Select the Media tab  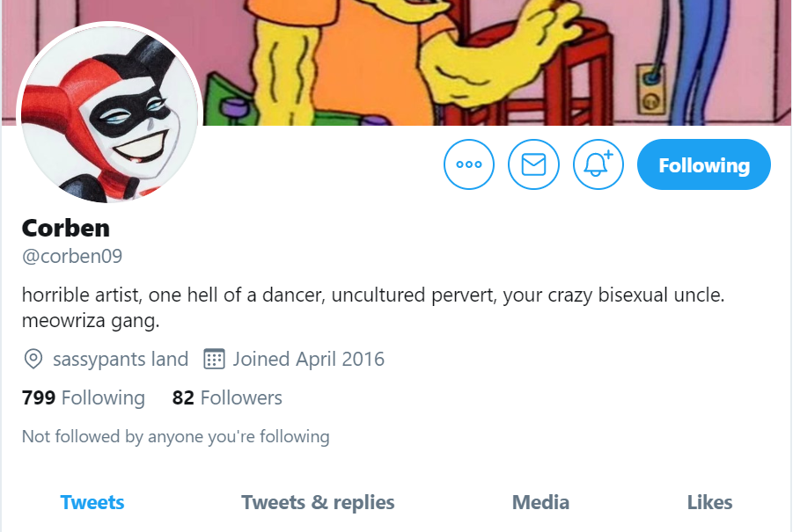[541, 502]
